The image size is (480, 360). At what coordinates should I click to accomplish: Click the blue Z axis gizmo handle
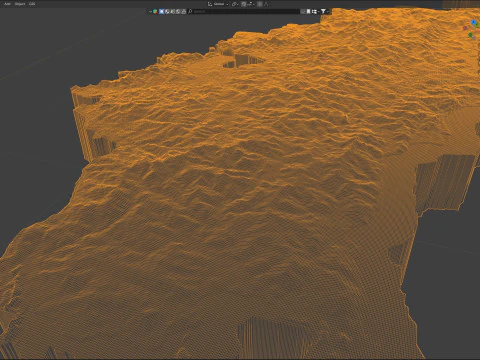tap(473, 22)
